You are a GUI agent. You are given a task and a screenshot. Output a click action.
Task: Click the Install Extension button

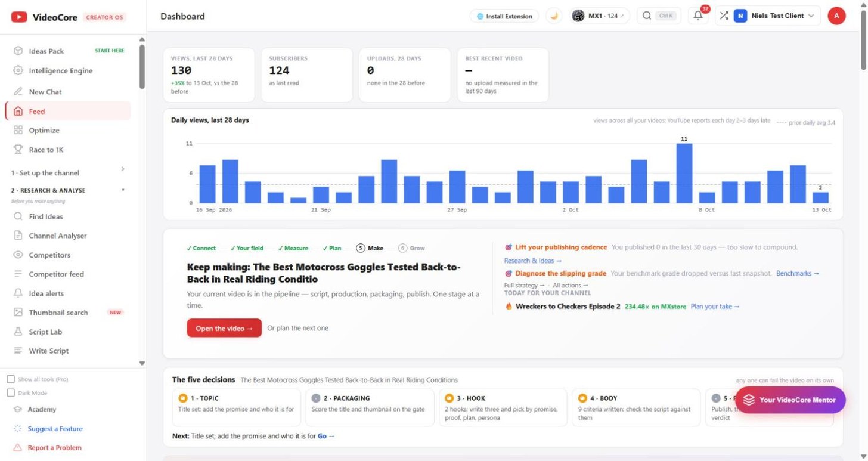504,16
